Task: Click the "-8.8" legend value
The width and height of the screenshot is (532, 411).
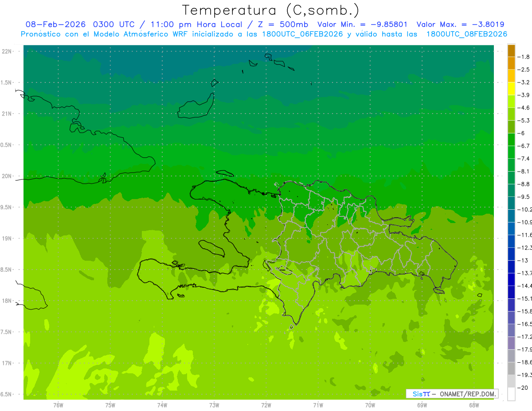Action: pos(524,184)
